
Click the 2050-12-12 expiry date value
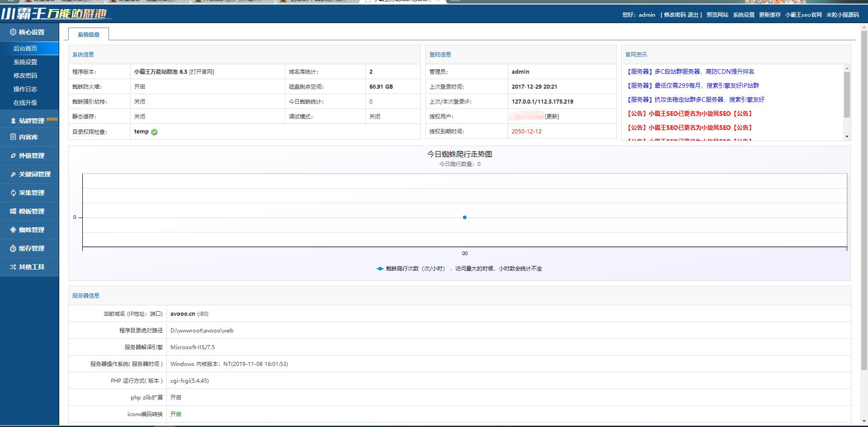click(526, 132)
